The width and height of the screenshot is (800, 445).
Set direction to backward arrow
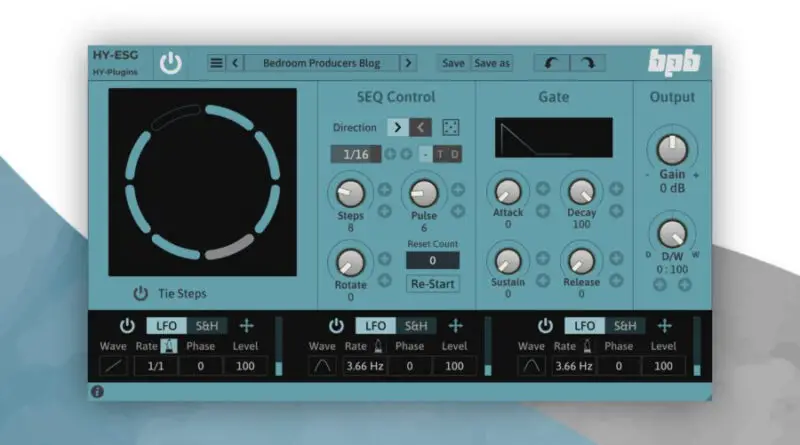pos(420,128)
